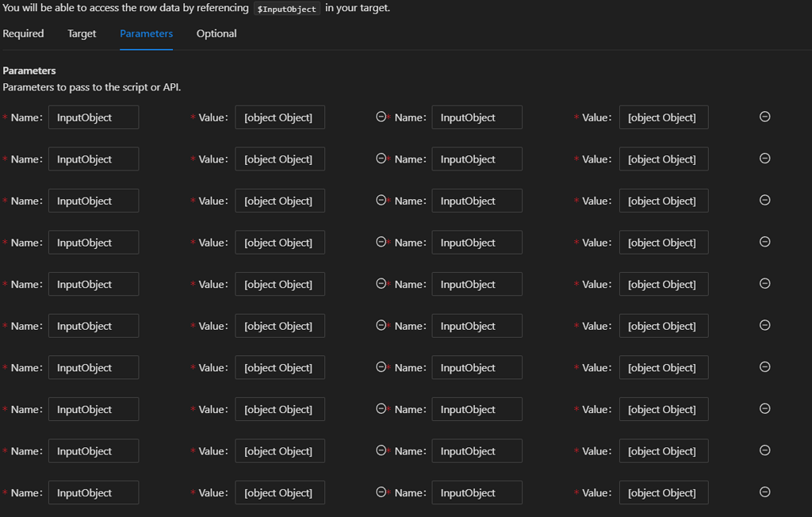The width and height of the screenshot is (812, 517).
Task: Select the currently active Parameters tab
Action: tap(146, 33)
